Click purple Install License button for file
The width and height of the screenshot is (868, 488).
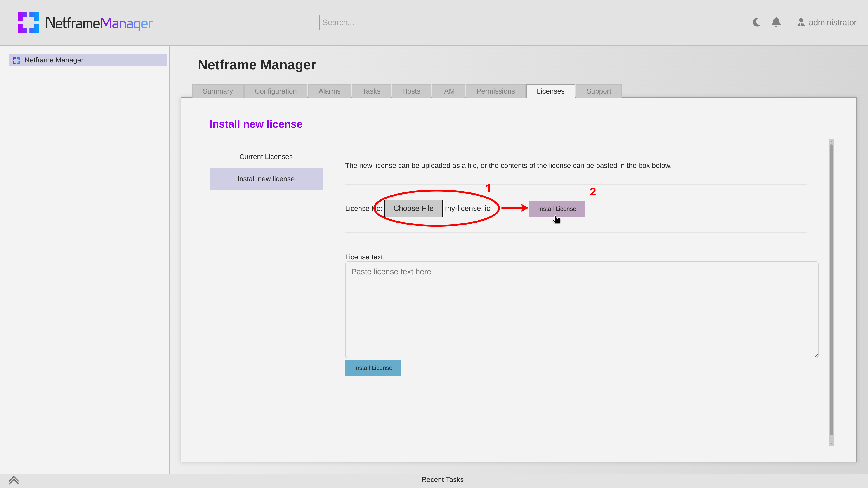tap(557, 209)
